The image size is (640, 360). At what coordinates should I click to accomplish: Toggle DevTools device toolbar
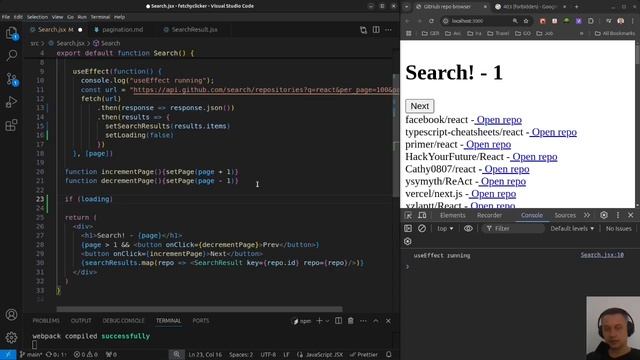[x=422, y=215]
